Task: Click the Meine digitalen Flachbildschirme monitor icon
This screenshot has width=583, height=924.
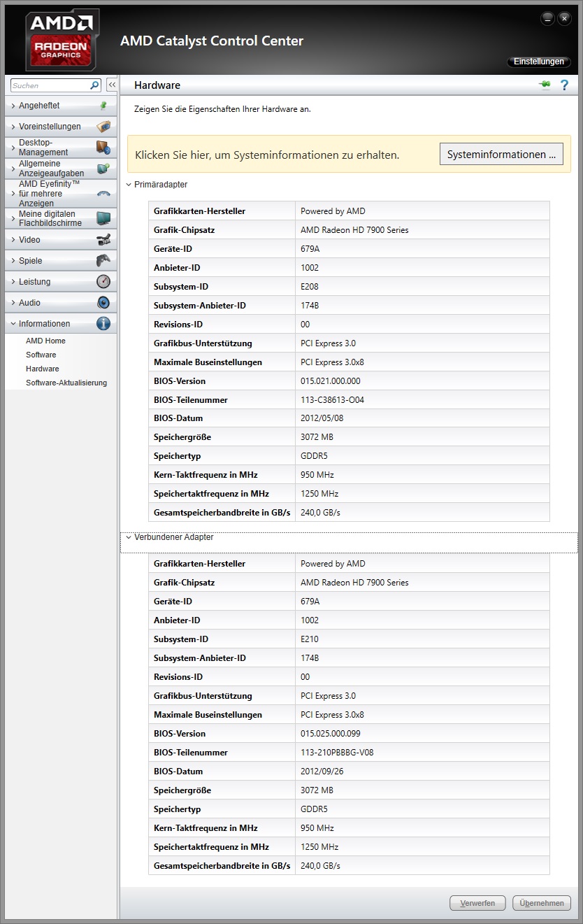Action: [x=103, y=218]
